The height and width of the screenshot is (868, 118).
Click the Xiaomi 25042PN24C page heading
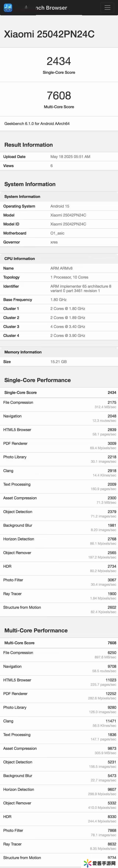[49, 34]
